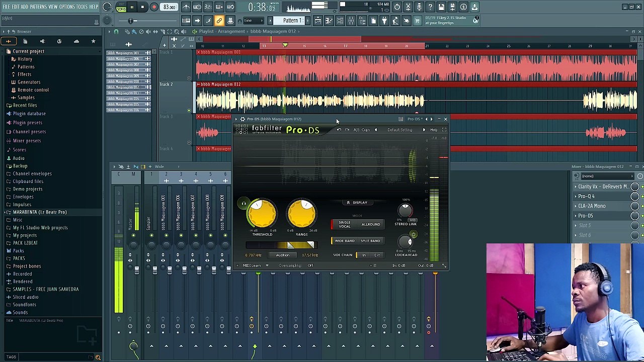Toggle the playlist snap magnet icon
The width and height of the screenshot is (644, 362).
point(116,32)
